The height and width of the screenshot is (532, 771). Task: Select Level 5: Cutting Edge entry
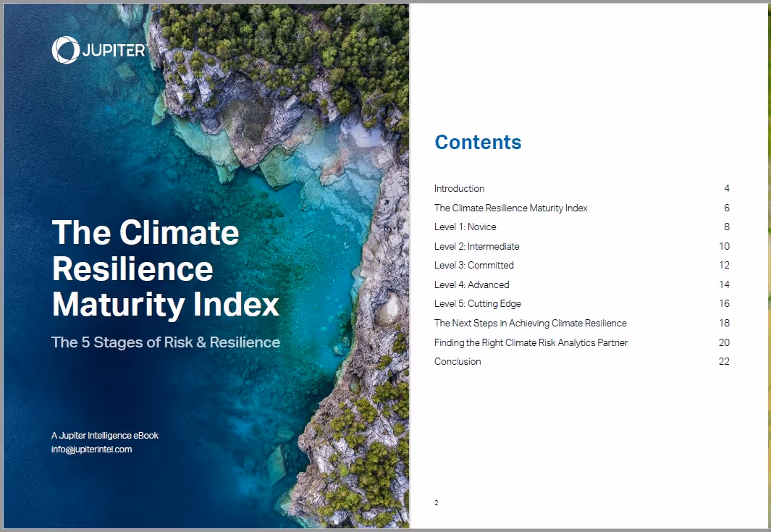coord(478,303)
